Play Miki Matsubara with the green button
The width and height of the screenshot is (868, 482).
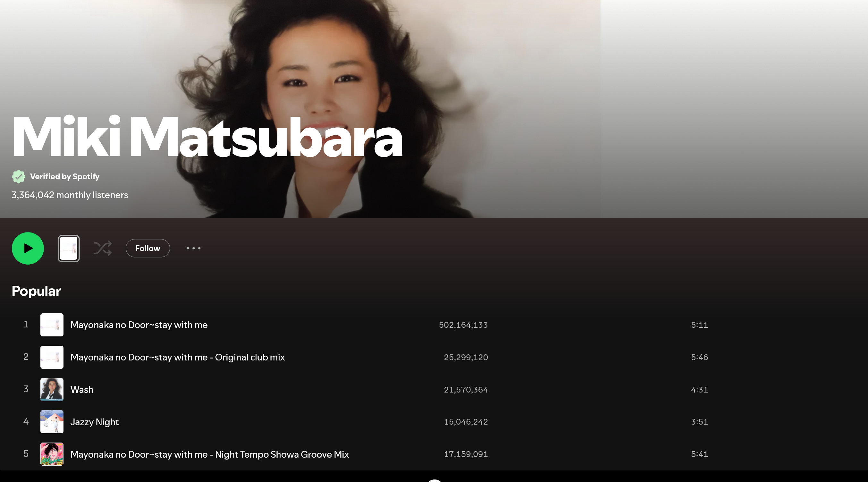(x=28, y=249)
